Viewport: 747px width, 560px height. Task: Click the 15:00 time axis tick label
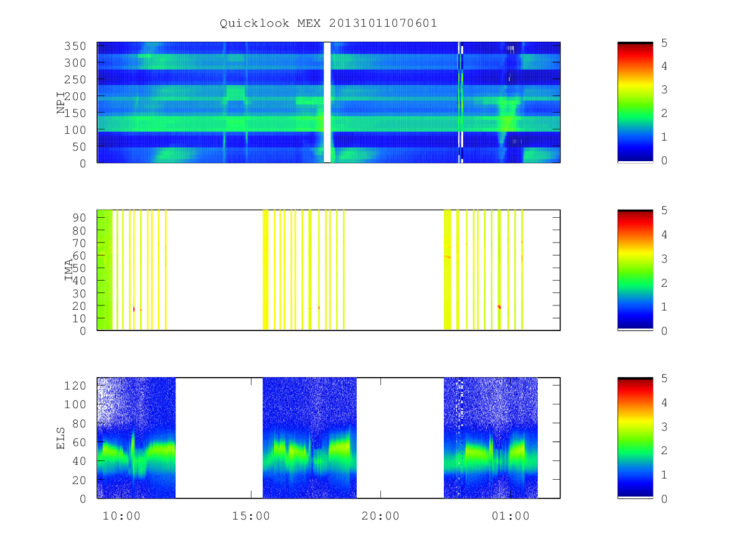pos(250,516)
